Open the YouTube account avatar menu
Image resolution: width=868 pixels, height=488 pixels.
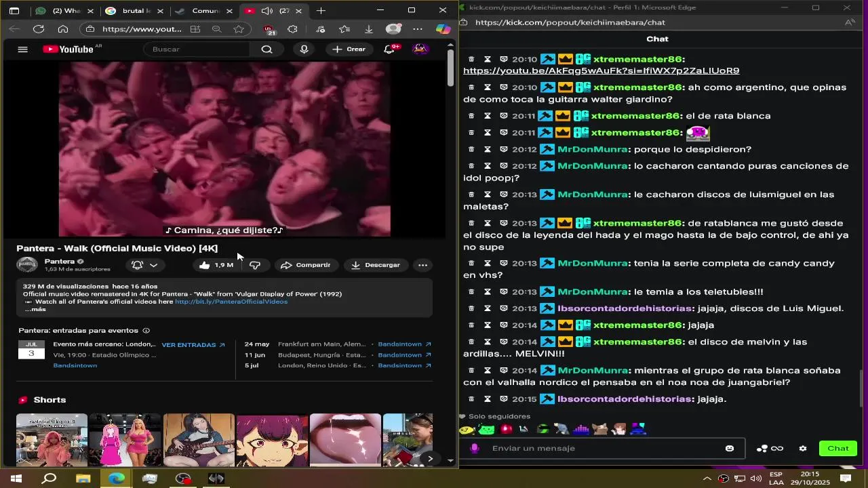(x=420, y=49)
